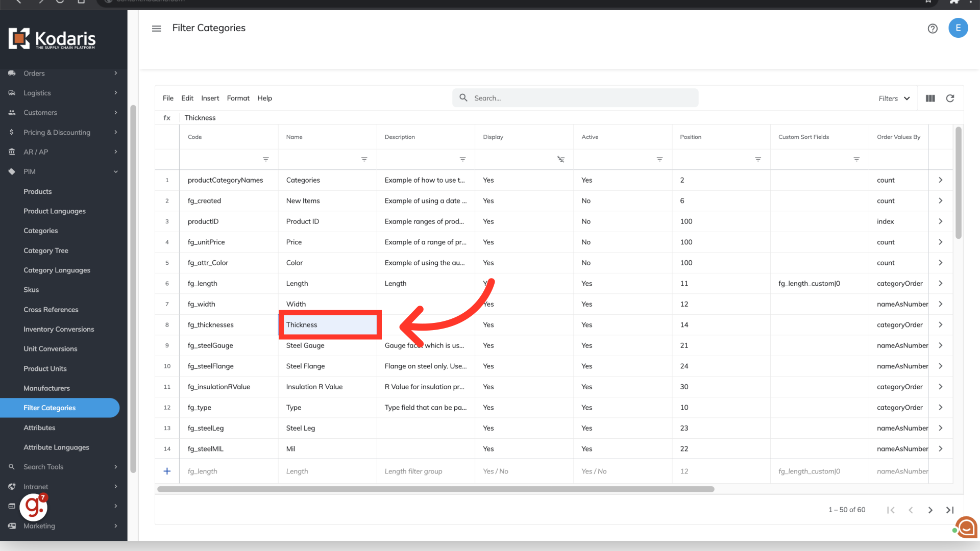The height and width of the screenshot is (551, 980).
Task: Expand row details for productCategoryNames
Action: (x=941, y=180)
